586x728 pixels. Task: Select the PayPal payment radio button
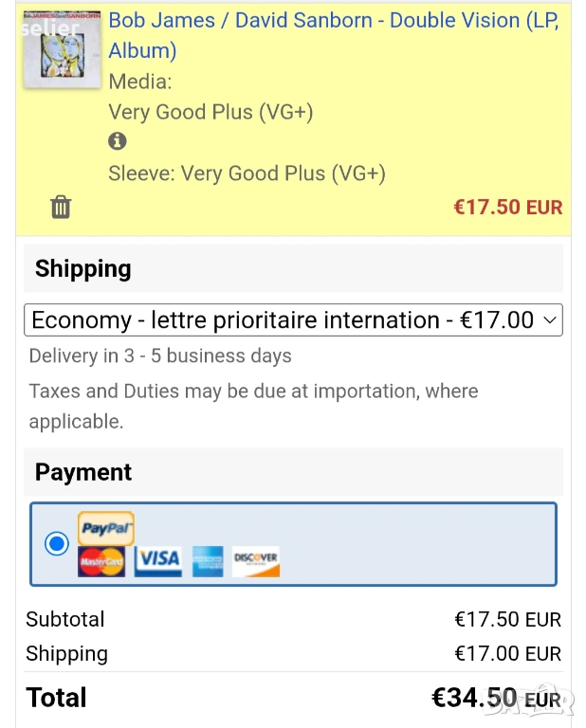coord(57,544)
